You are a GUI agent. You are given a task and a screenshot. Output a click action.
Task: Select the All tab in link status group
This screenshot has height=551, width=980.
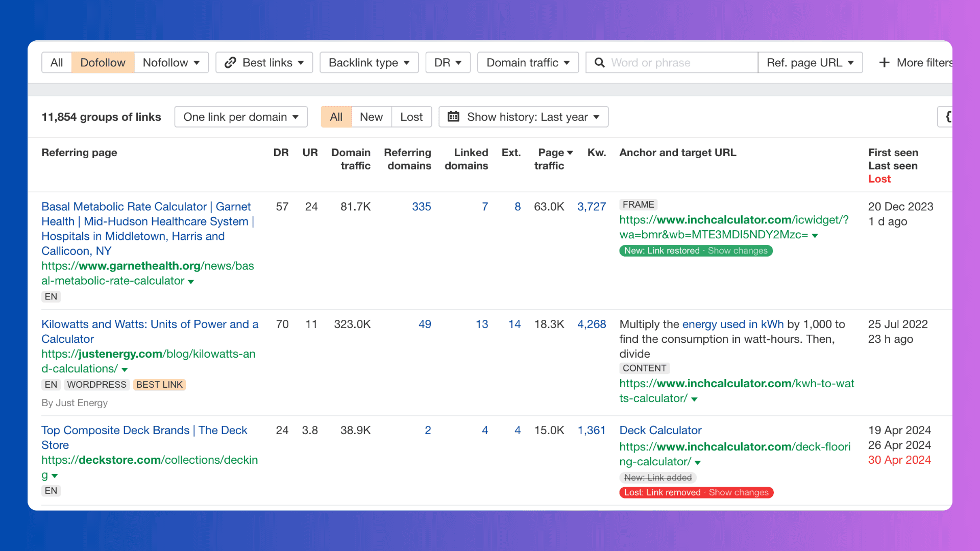[x=336, y=117]
